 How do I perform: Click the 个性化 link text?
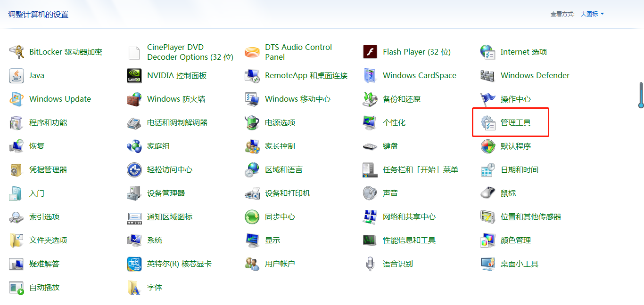pos(394,122)
